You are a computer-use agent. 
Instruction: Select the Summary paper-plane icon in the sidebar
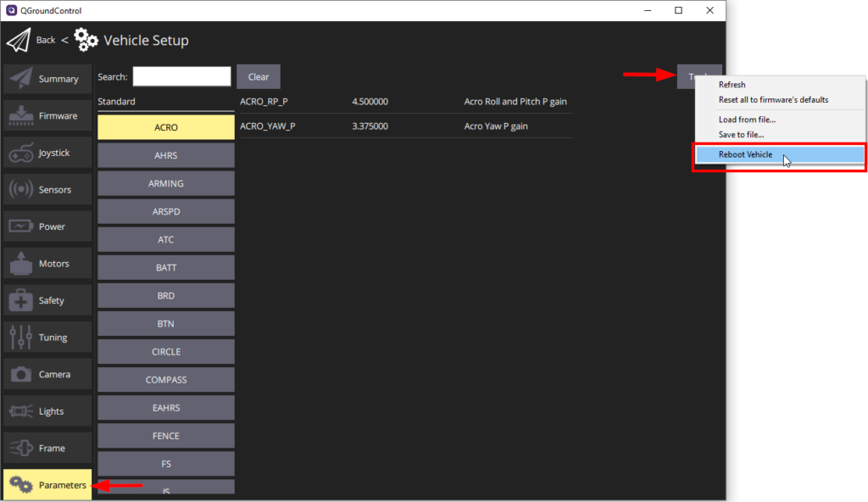20,78
